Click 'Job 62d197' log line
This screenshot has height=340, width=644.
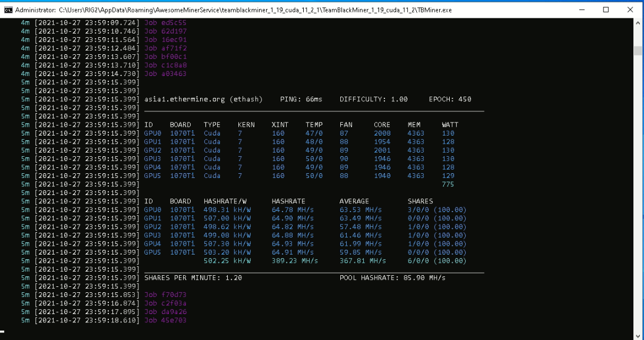tap(165, 31)
